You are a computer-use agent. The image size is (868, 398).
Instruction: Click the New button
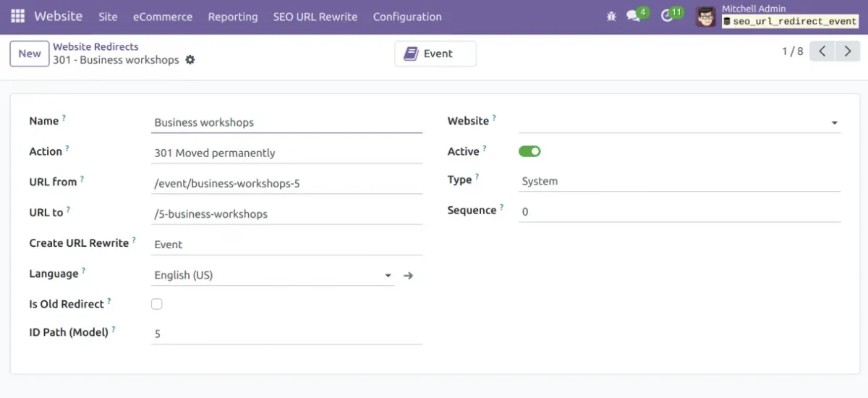pyautogui.click(x=30, y=54)
